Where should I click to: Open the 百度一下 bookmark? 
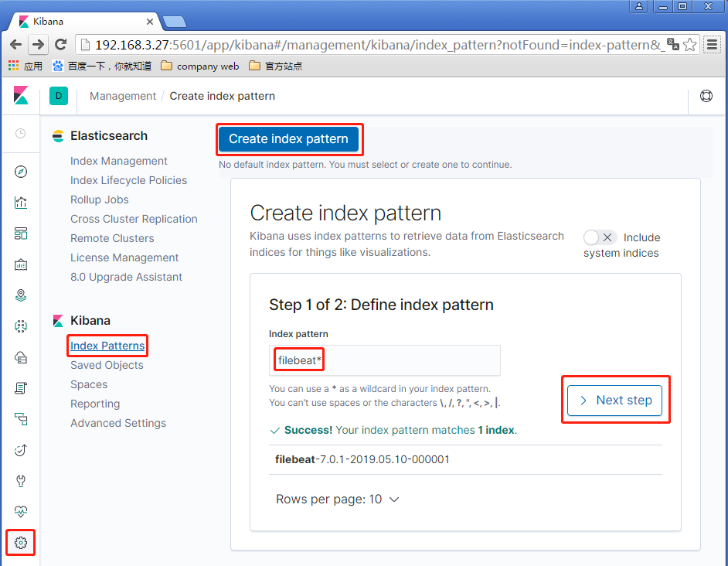tap(102, 66)
